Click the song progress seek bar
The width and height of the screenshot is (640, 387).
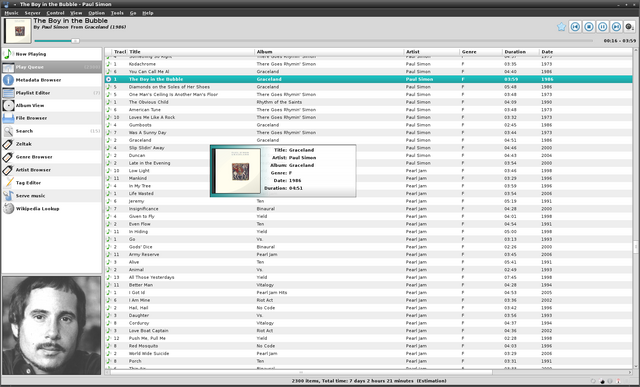tap(313, 41)
